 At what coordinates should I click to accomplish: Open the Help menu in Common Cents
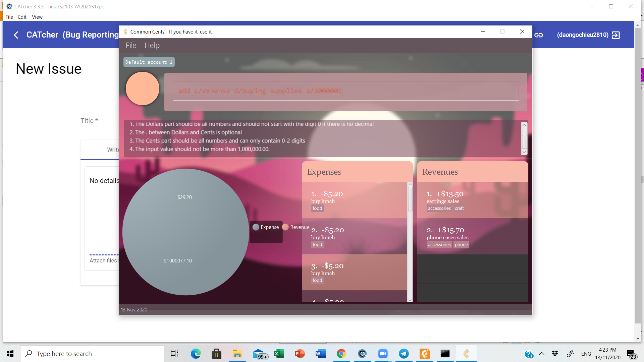pos(152,45)
